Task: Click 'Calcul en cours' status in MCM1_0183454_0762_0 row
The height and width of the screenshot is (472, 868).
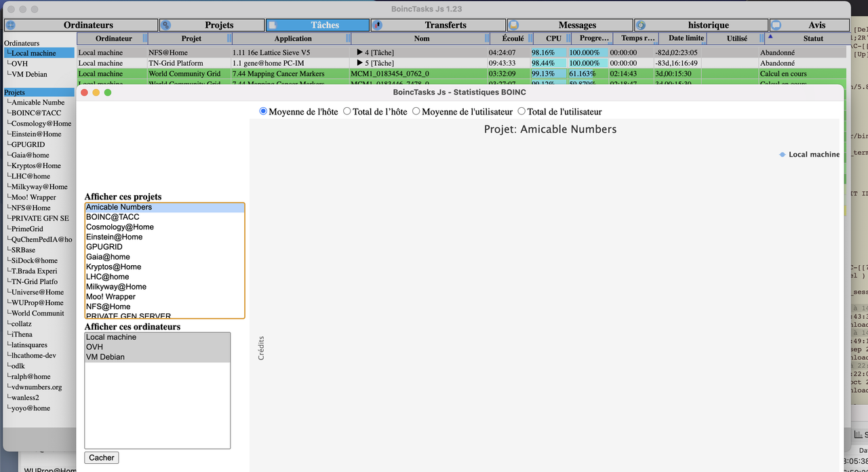Action: [x=783, y=74]
